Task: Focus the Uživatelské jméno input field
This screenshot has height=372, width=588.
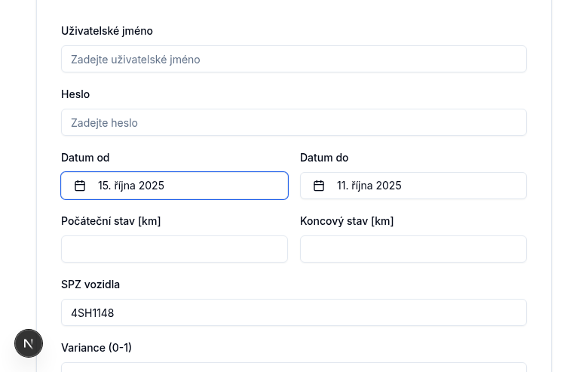Action: 294,59
